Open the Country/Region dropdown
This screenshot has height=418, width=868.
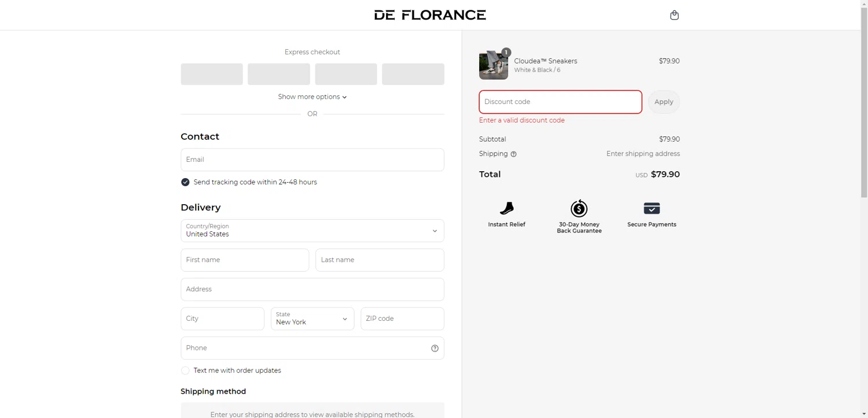tap(312, 231)
